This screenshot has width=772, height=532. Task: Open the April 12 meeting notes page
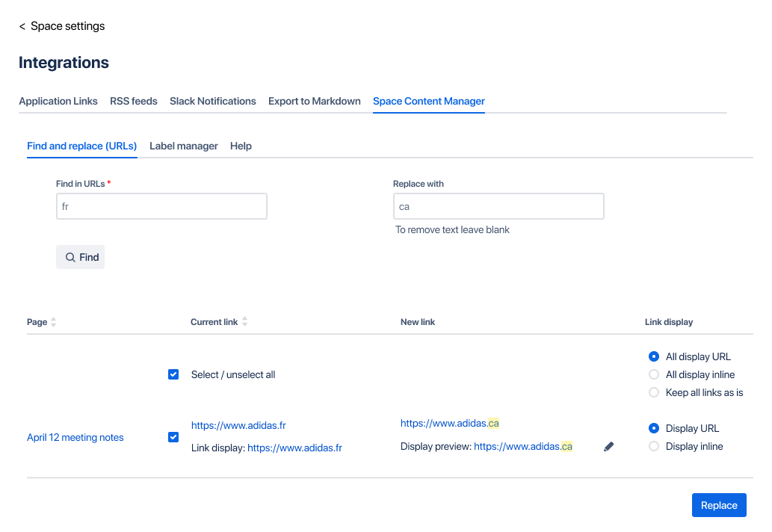click(75, 437)
